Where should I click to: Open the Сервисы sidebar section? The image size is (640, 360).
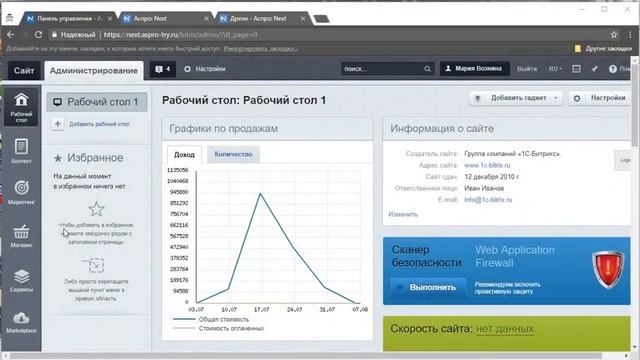tap(21, 280)
